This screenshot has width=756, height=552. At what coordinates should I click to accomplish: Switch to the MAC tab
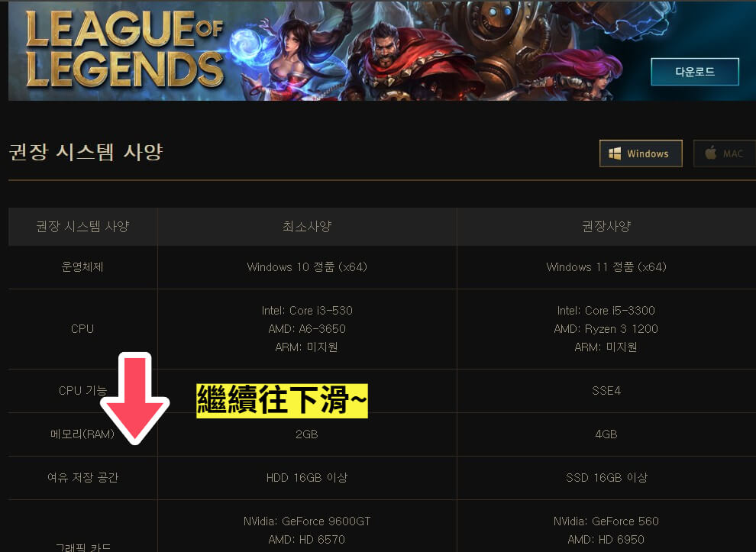click(x=725, y=153)
